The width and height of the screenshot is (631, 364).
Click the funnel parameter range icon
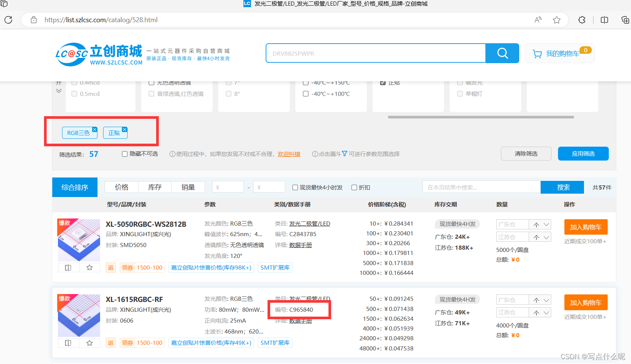tap(344, 154)
